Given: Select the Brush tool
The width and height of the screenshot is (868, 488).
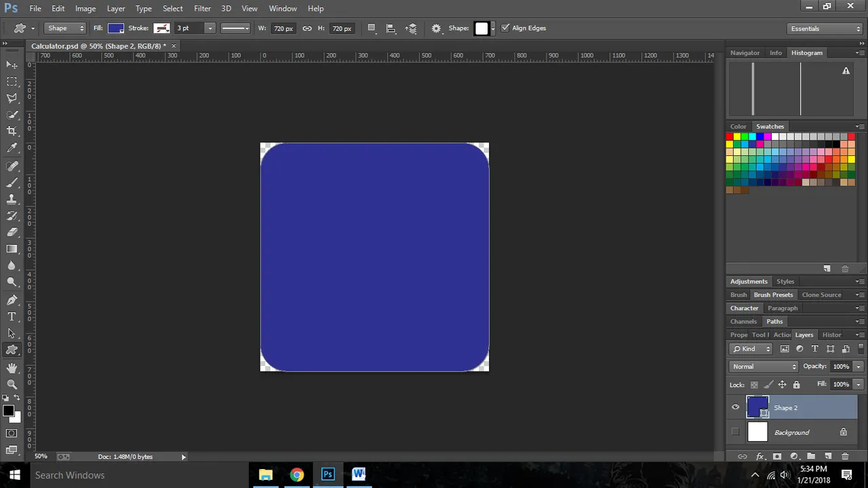Looking at the screenshot, I should (12, 182).
